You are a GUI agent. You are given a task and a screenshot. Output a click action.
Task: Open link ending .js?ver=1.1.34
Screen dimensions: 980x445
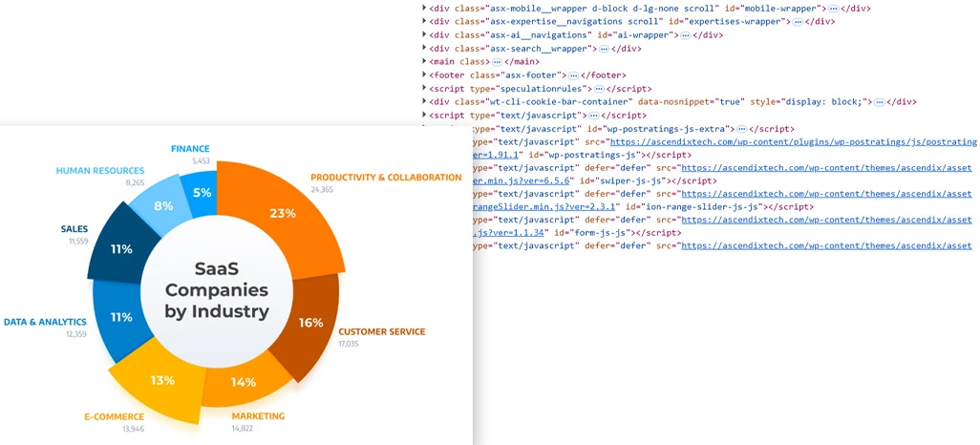point(509,232)
